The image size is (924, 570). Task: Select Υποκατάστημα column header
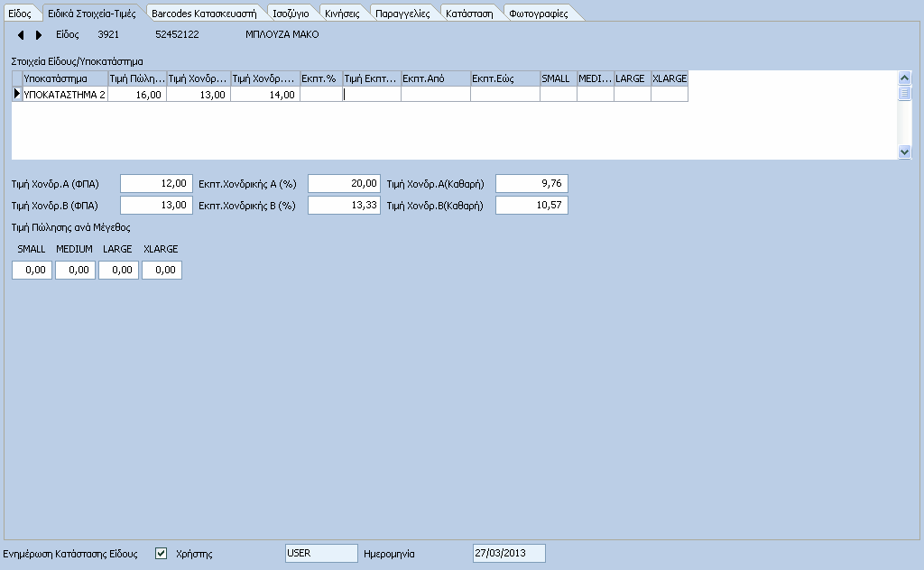65,78
